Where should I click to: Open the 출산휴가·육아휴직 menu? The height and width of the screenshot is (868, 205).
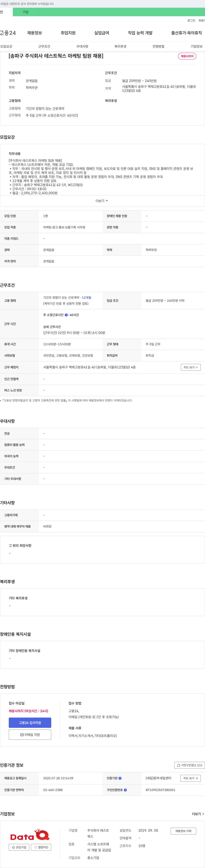pyautogui.click(x=186, y=33)
